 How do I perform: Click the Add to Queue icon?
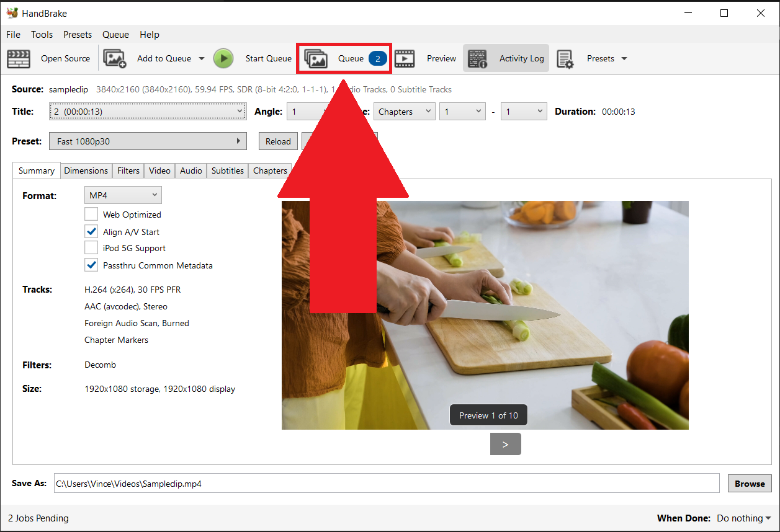click(x=115, y=58)
